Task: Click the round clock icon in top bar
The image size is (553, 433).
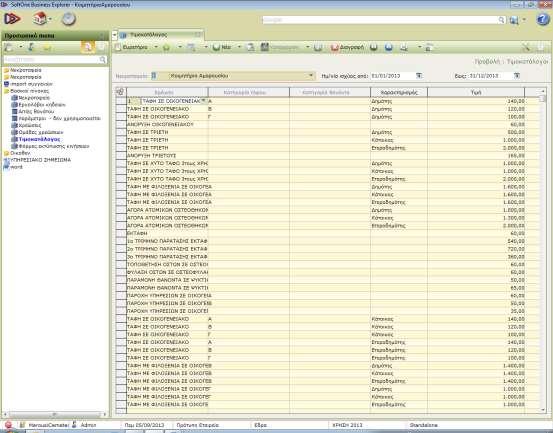Action: click(68, 19)
